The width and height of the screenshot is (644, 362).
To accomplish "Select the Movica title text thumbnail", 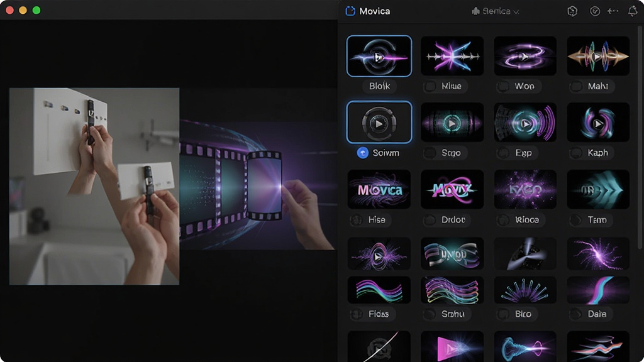I will coord(379,189).
